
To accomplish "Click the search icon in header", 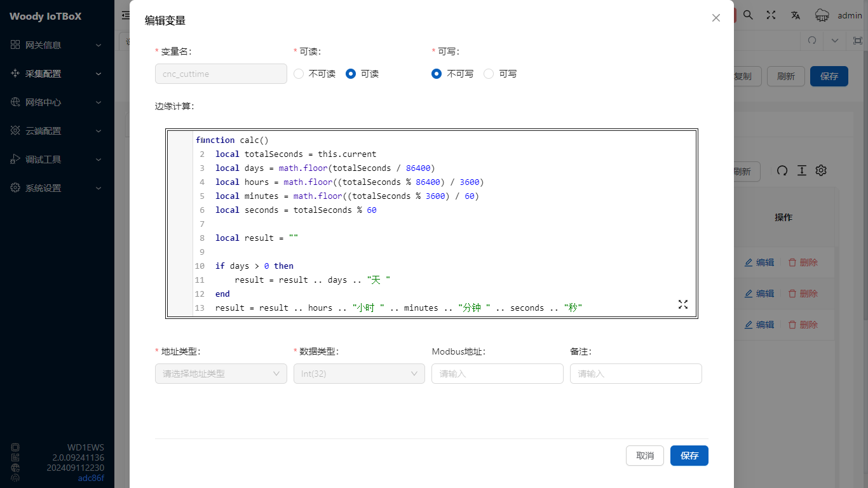I will point(748,15).
